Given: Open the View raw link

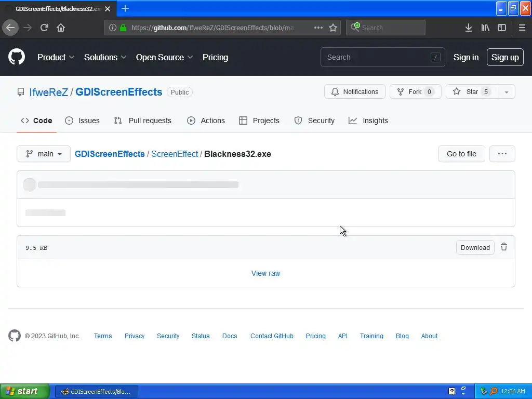Looking at the screenshot, I should [265, 273].
